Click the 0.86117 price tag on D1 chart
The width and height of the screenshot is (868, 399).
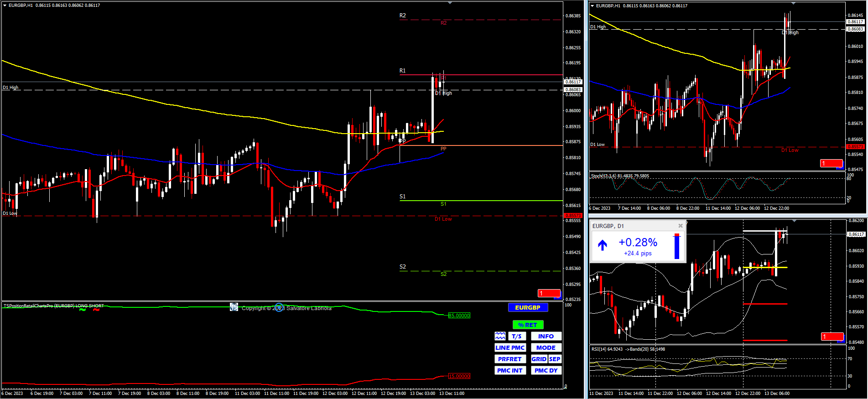[856, 234]
